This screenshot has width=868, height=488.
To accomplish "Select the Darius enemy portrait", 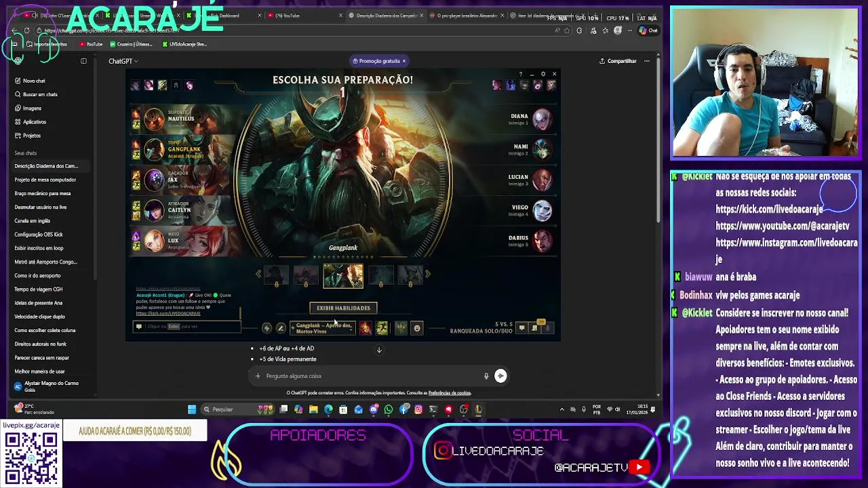I will coord(542,241).
